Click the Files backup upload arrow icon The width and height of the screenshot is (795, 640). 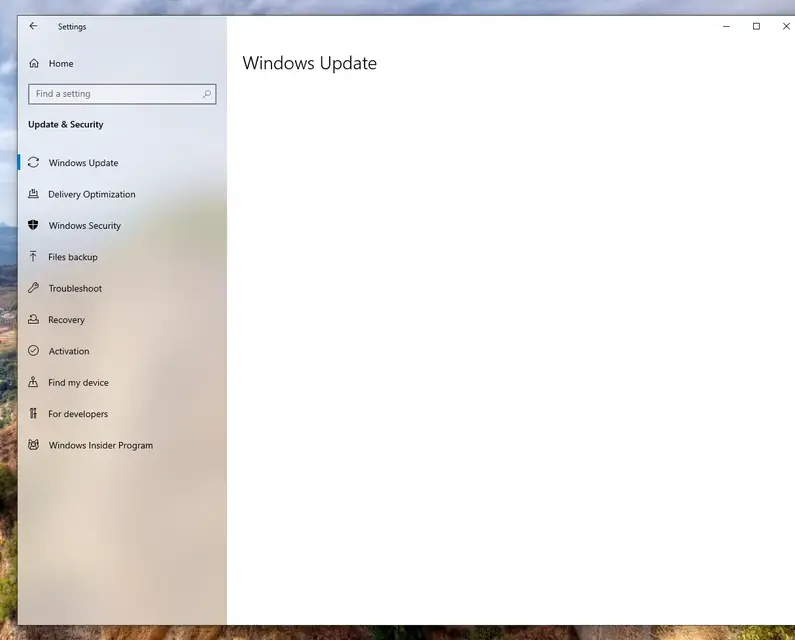click(33, 256)
